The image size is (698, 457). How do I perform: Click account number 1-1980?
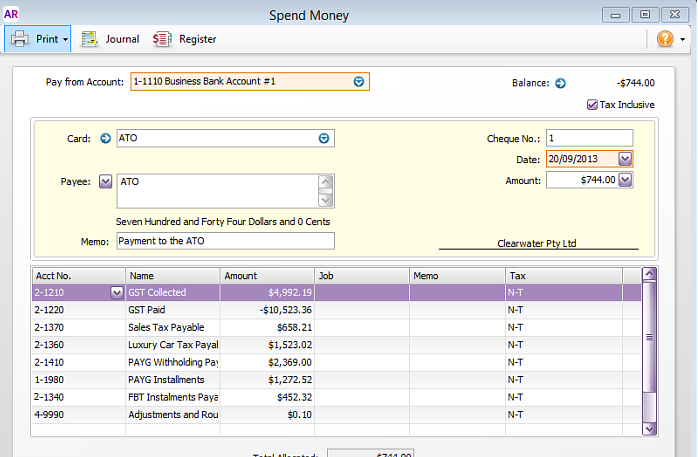[49, 380]
